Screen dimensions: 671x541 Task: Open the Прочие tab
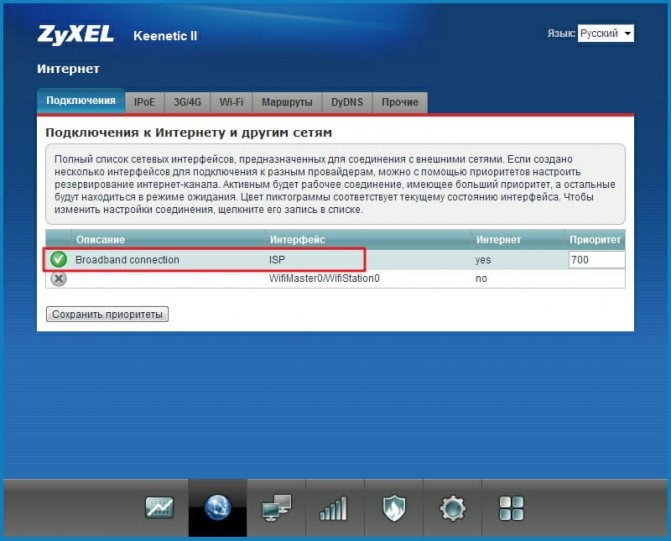click(x=400, y=102)
